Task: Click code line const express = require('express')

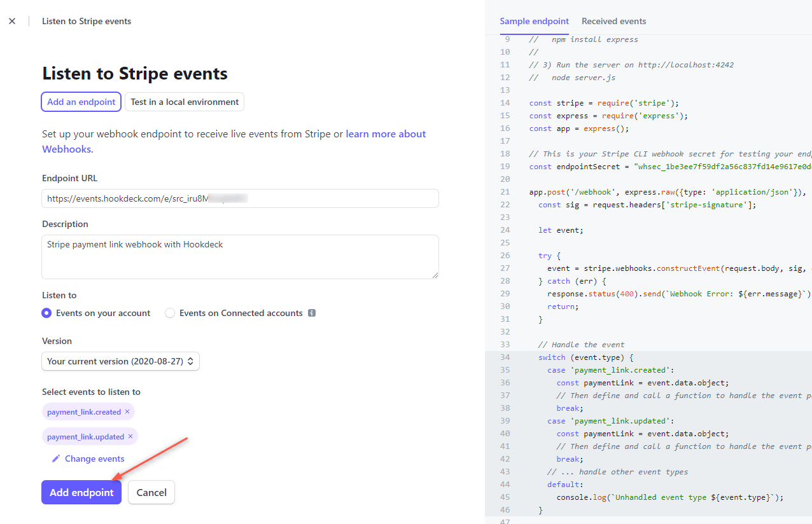Action: click(x=608, y=116)
